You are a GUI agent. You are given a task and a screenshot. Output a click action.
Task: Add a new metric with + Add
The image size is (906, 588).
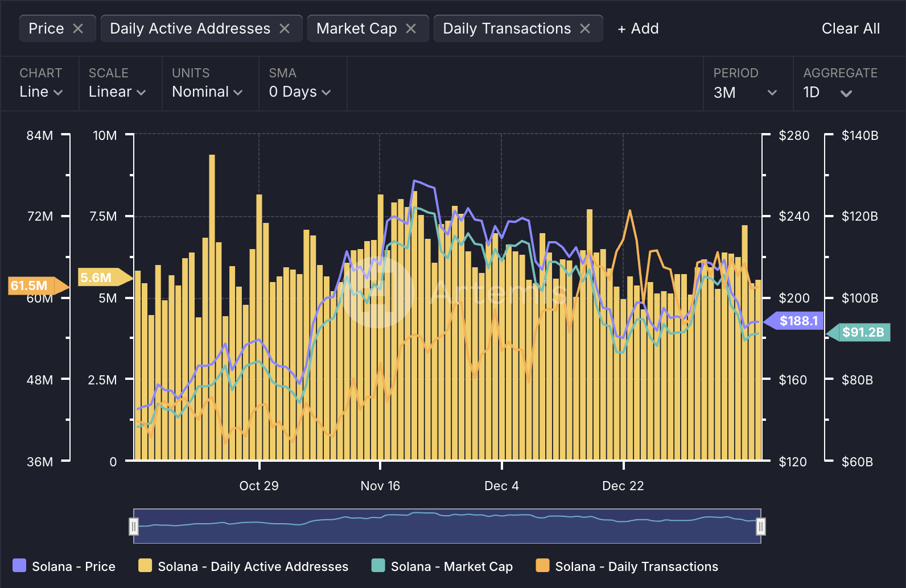coord(638,28)
